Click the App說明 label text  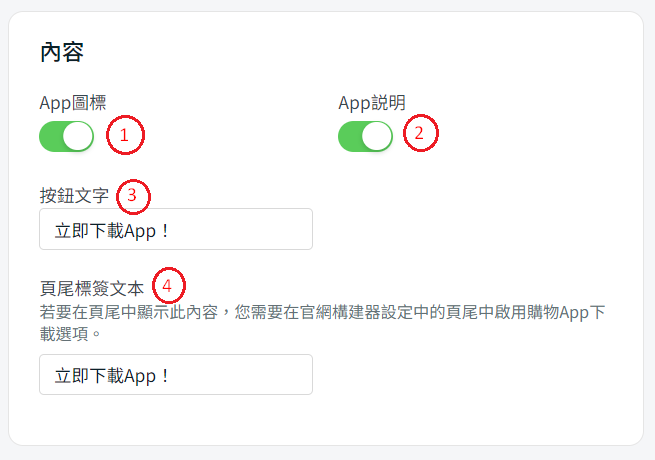tap(372, 103)
